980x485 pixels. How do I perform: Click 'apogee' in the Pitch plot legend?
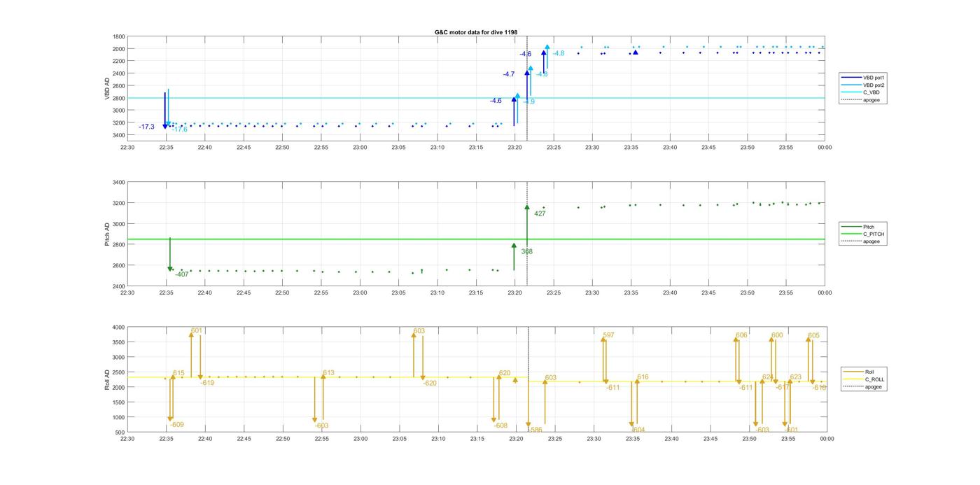861,241
